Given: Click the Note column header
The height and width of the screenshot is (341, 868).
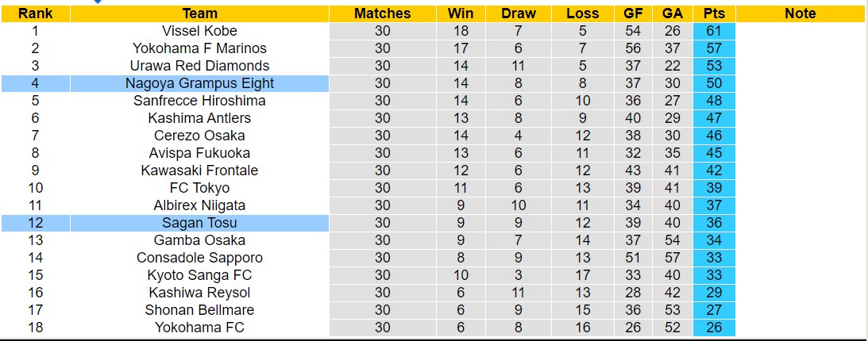Looking at the screenshot, I should click(800, 13).
